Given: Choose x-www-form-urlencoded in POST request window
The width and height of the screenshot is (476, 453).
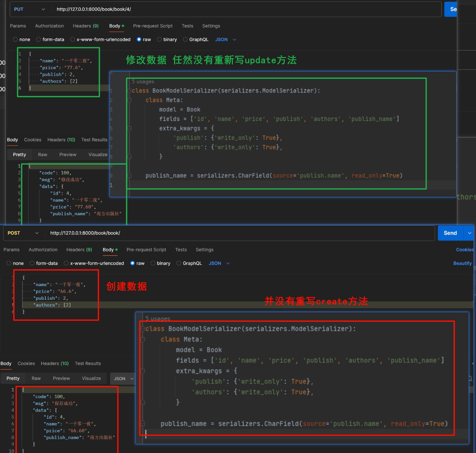Looking at the screenshot, I should pyautogui.click(x=94, y=263).
